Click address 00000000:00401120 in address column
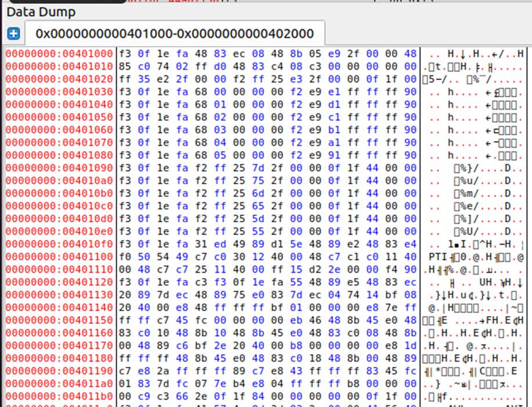This screenshot has width=532, height=407. [60, 282]
